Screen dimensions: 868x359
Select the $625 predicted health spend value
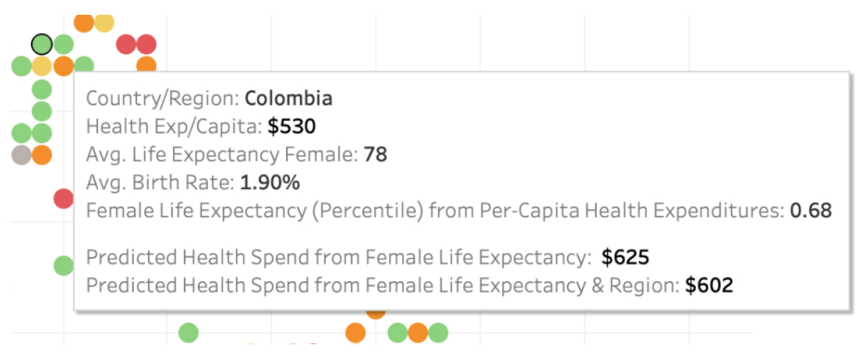626,257
